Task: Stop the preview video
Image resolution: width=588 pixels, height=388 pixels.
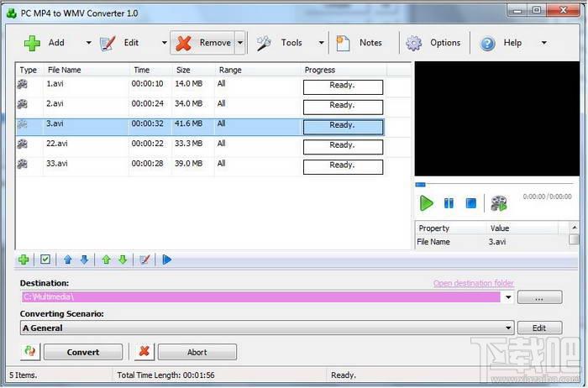Action: pyautogui.click(x=471, y=203)
